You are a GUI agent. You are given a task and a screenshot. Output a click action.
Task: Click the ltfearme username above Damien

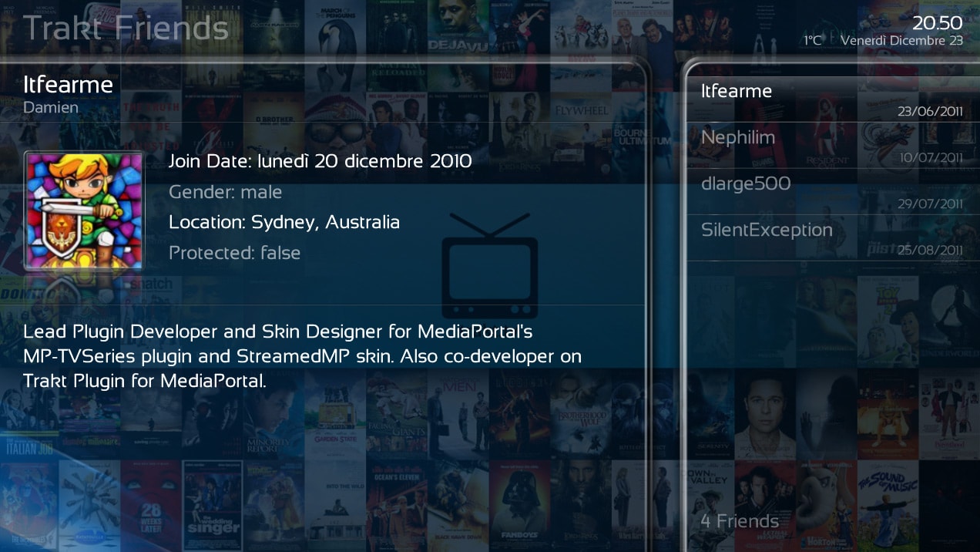tap(69, 84)
